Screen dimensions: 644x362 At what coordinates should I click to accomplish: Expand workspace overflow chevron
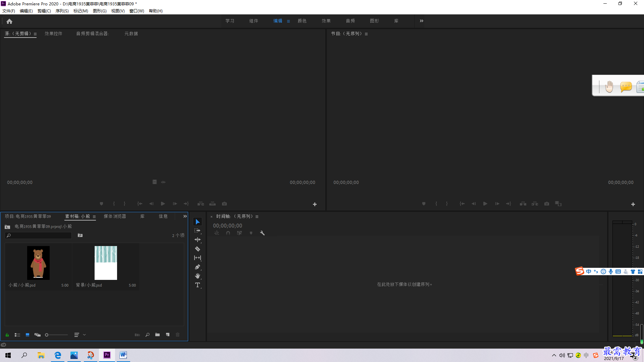coord(422,21)
